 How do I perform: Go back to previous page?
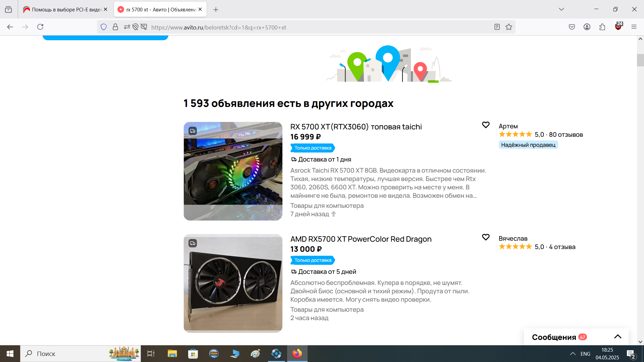pos(10,27)
